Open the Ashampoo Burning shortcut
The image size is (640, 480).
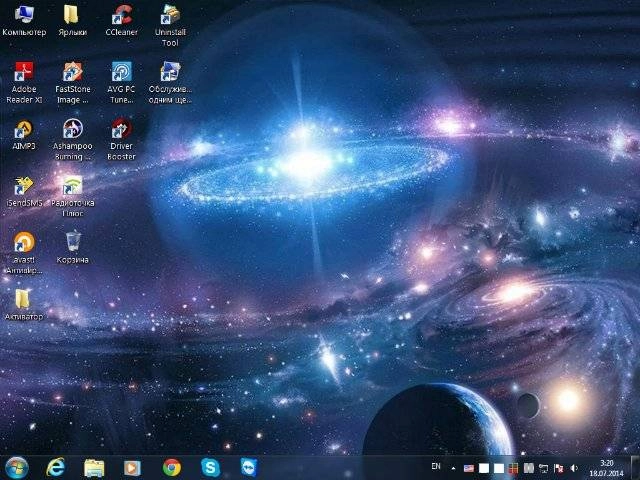tap(72, 140)
